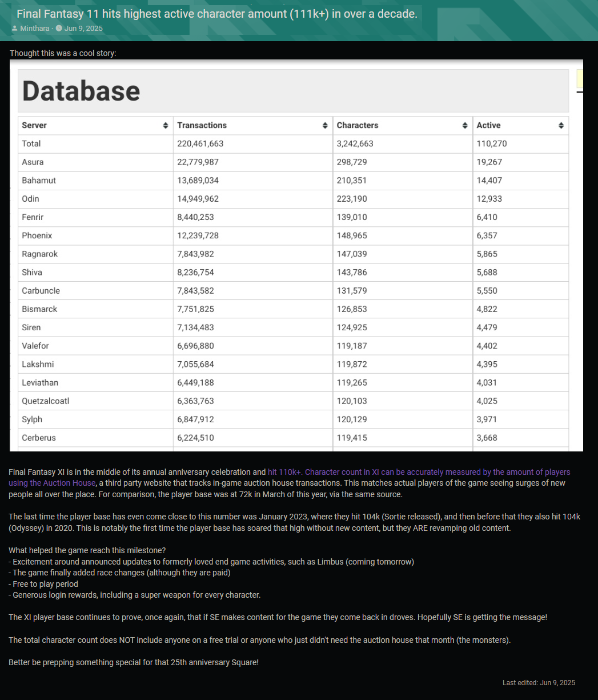
Task: Select the Asura server row name
Action: 33,162
